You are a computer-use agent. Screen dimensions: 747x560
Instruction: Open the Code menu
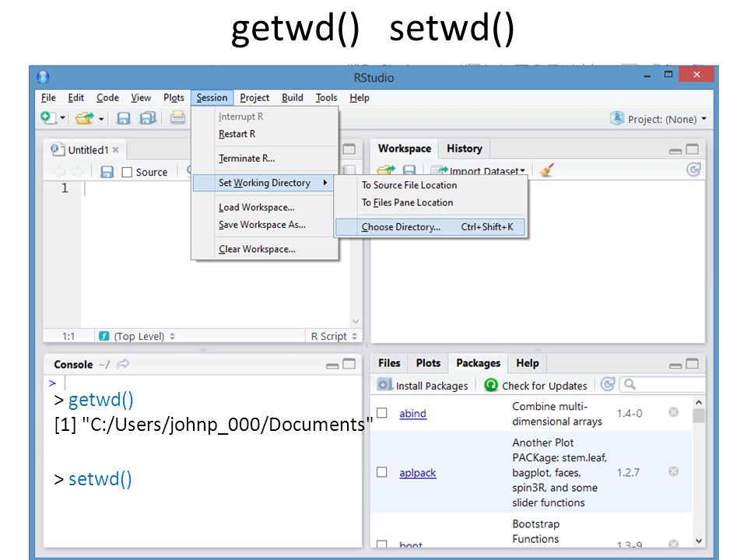pyautogui.click(x=107, y=98)
